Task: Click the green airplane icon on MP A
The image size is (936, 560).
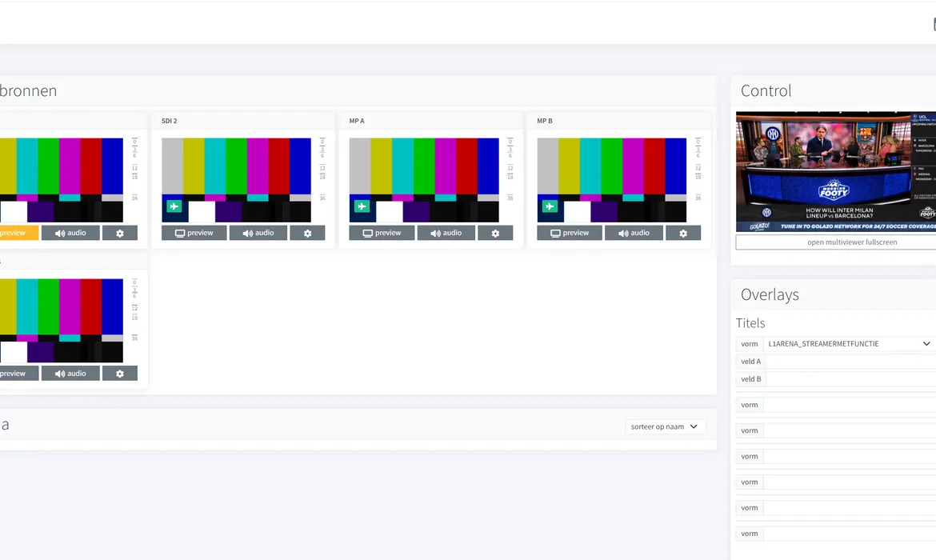Action: pos(362,206)
